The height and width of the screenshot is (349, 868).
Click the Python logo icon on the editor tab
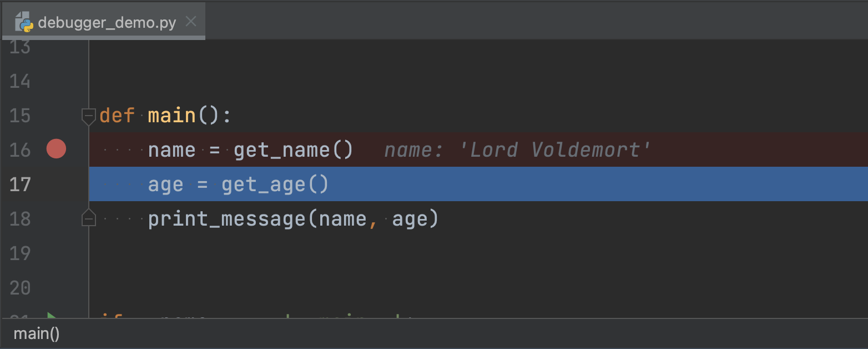(x=24, y=22)
